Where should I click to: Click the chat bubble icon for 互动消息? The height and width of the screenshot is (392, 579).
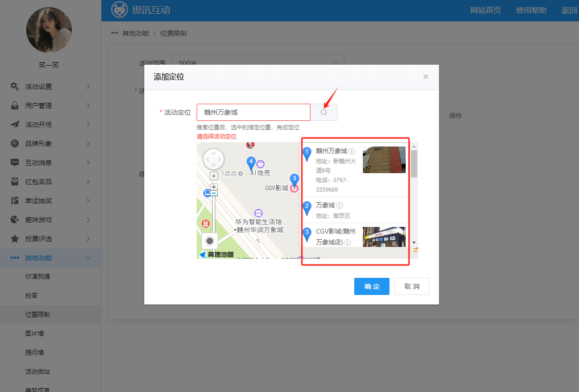pyautogui.click(x=15, y=162)
